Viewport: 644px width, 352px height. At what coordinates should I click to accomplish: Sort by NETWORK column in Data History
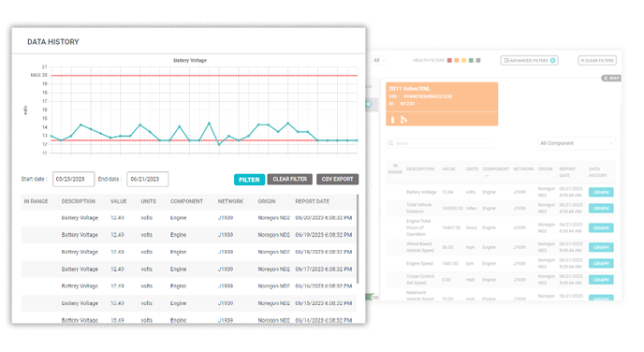(x=230, y=201)
